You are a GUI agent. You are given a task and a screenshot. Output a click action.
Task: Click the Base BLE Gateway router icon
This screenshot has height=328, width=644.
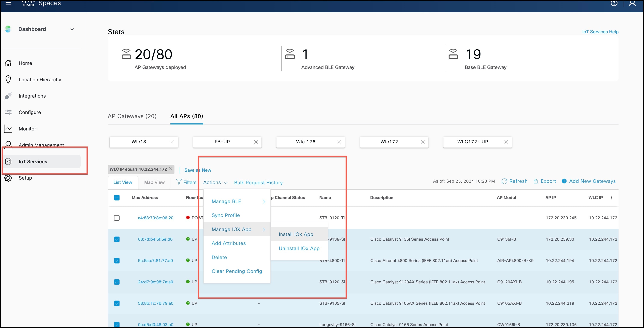[x=453, y=54]
